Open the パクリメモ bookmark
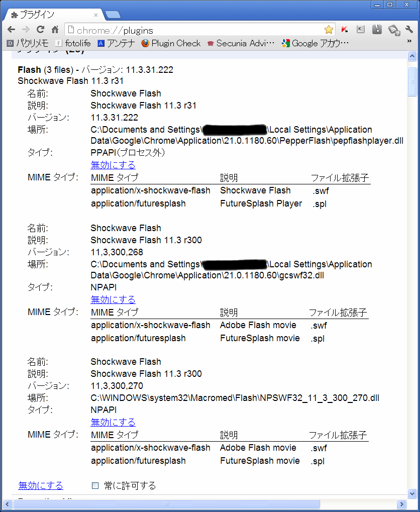The width and height of the screenshot is (420, 512). [28, 43]
